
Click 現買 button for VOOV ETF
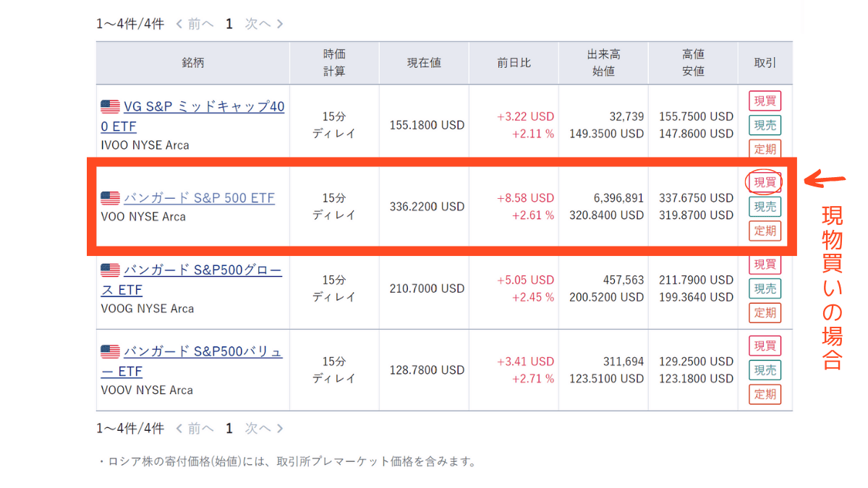click(x=765, y=346)
